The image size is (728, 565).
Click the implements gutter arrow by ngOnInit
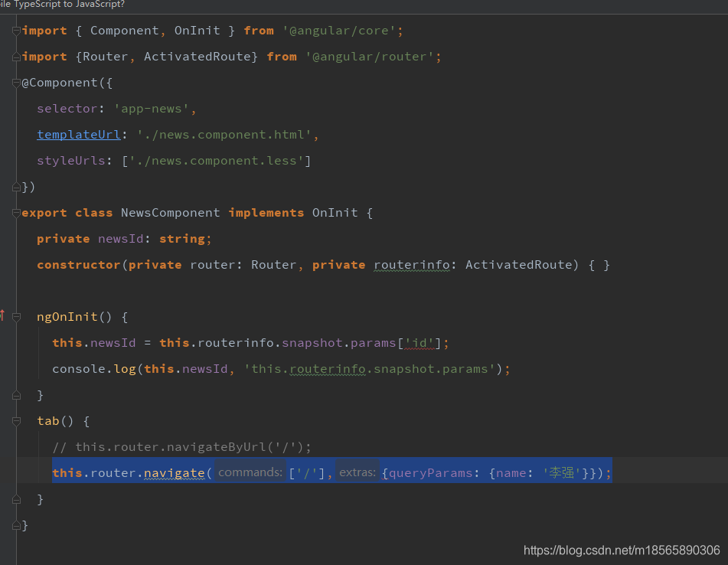(2, 315)
